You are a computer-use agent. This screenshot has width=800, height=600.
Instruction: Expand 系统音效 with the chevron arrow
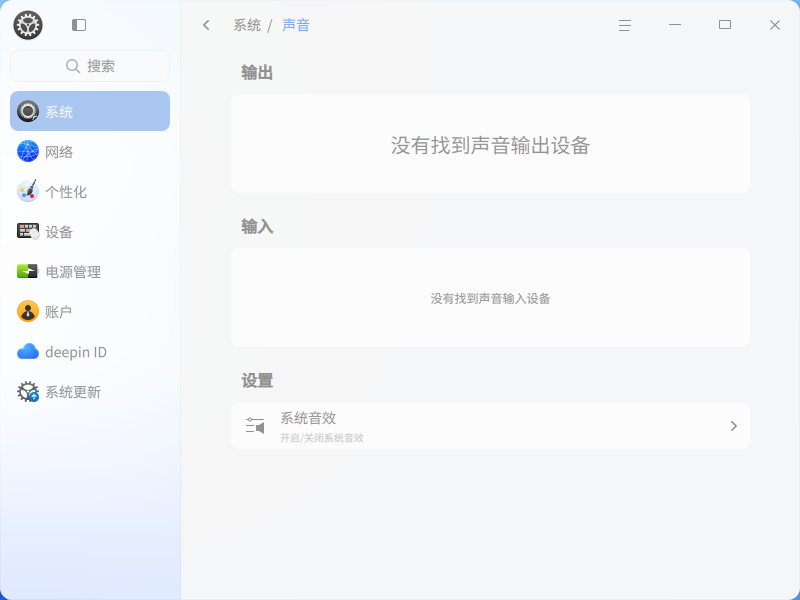734,426
